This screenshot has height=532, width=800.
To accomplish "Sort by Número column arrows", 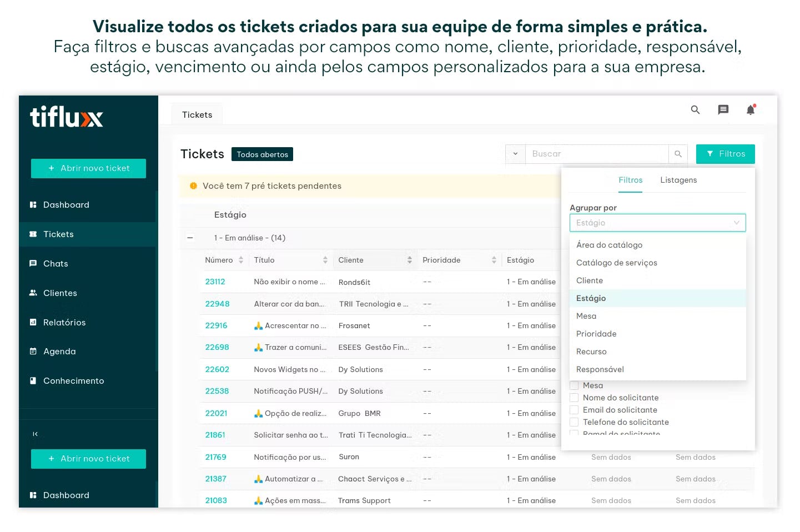I will tap(241, 260).
